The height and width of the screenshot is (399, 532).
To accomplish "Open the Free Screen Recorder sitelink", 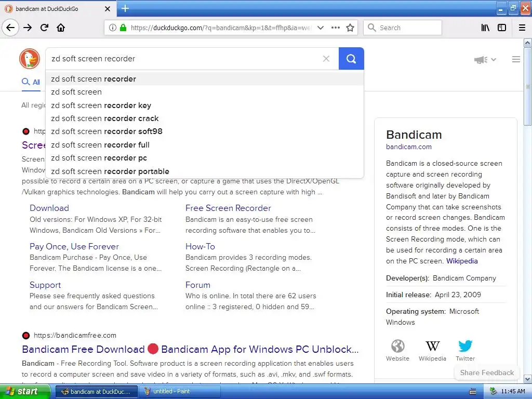I will point(229,208).
